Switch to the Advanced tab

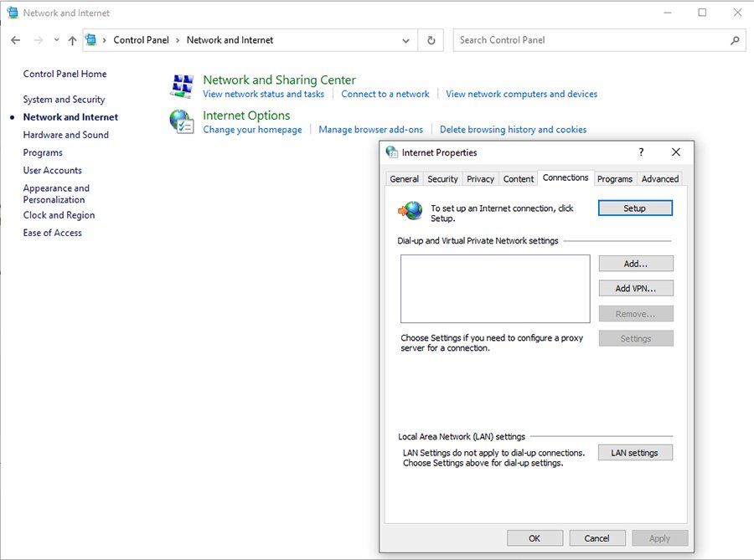(659, 178)
